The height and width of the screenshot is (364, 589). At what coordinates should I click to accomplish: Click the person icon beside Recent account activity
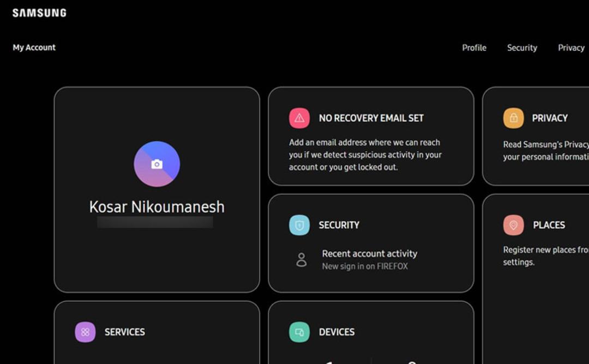(x=301, y=260)
